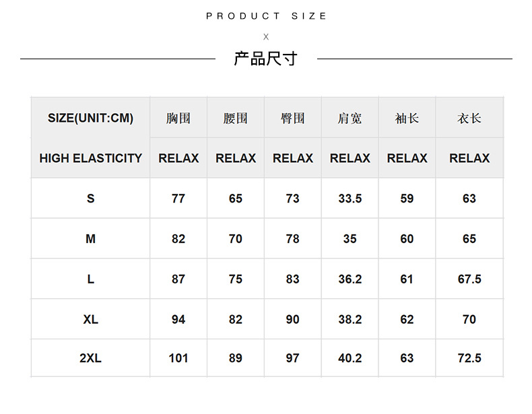
Task: Click the 肩宽 column header
Action: [350, 118]
